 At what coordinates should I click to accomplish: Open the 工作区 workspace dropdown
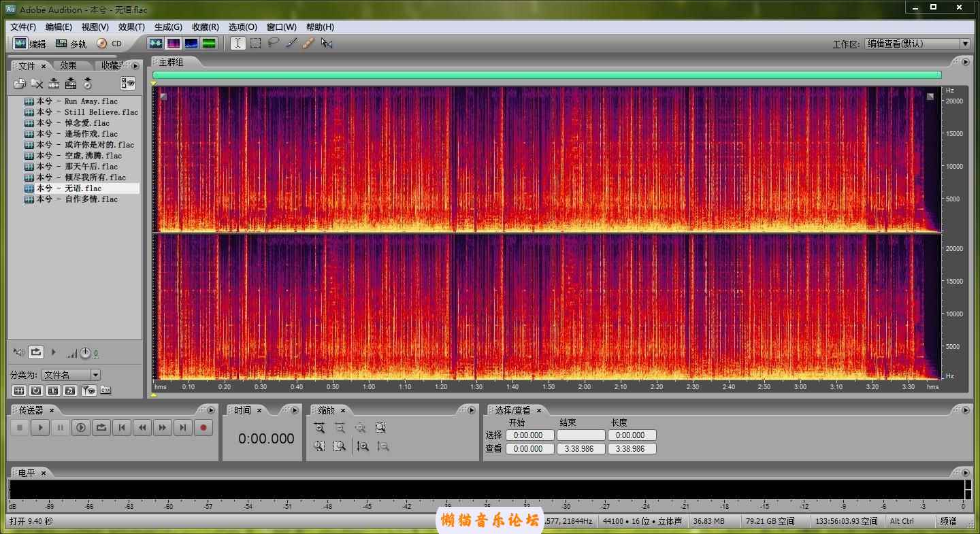(x=917, y=44)
